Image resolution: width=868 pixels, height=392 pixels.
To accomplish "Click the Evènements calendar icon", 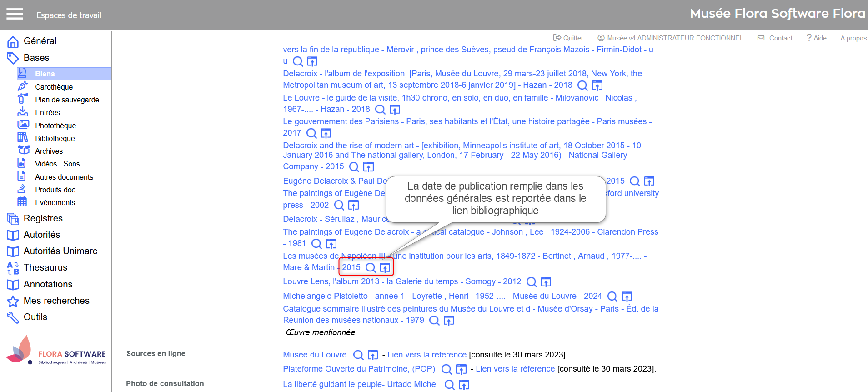I will tap(22, 201).
